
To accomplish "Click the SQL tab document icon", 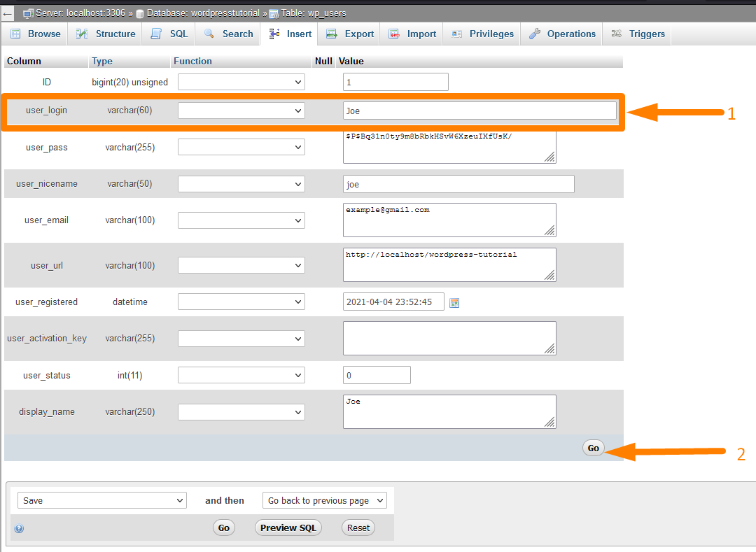I will [x=156, y=34].
